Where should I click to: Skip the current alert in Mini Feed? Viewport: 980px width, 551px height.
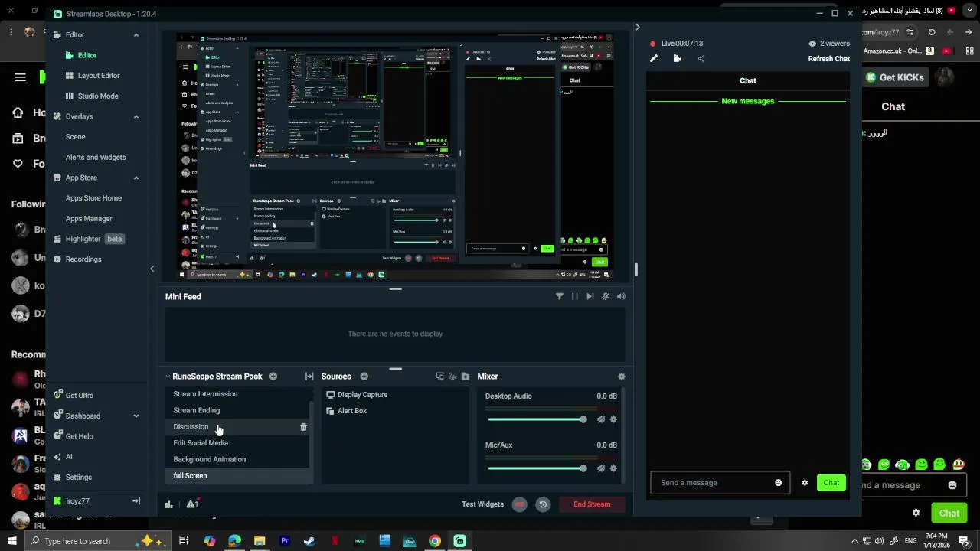click(590, 297)
